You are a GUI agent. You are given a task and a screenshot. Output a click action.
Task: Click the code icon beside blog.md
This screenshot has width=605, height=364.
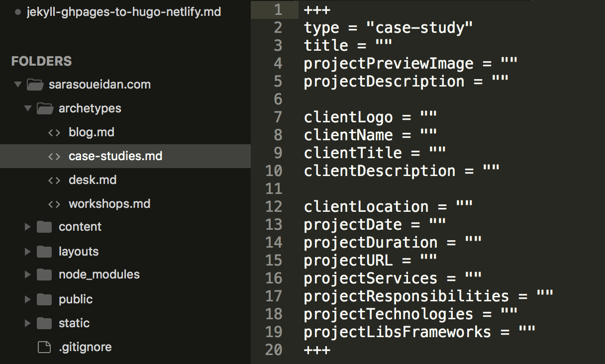pos(54,133)
